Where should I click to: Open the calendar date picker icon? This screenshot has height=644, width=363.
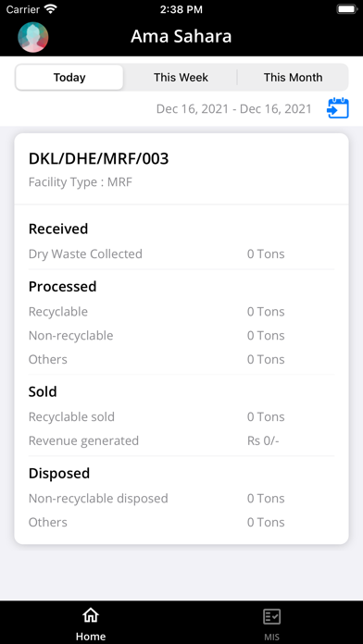coord(338,108)
